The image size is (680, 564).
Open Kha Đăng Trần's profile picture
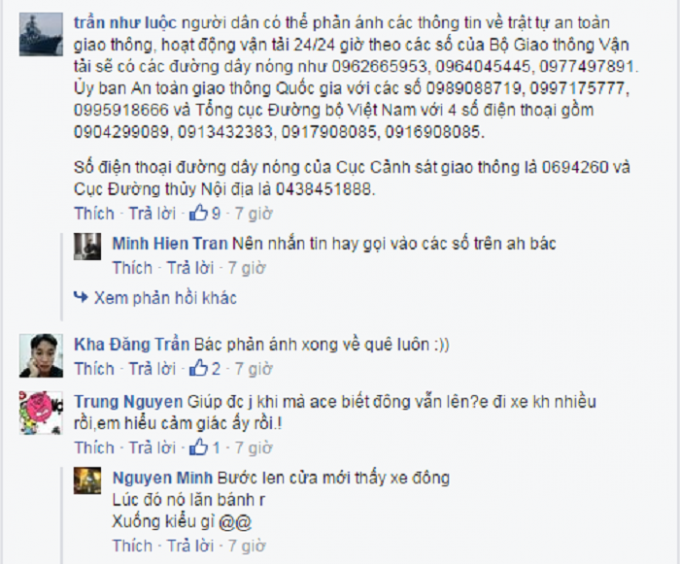tap(41, 355)
